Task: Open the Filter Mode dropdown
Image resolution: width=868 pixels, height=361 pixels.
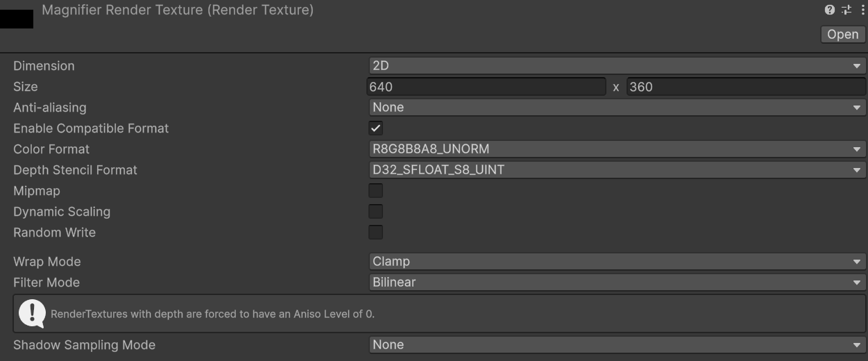Action: coord(617,283)
